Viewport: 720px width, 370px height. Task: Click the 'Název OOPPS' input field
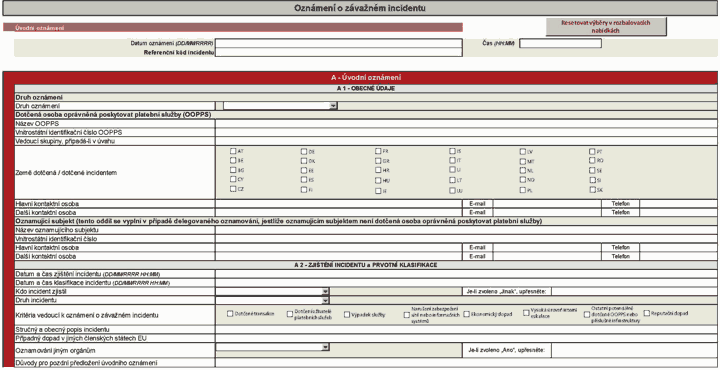(x=466, y=123)
